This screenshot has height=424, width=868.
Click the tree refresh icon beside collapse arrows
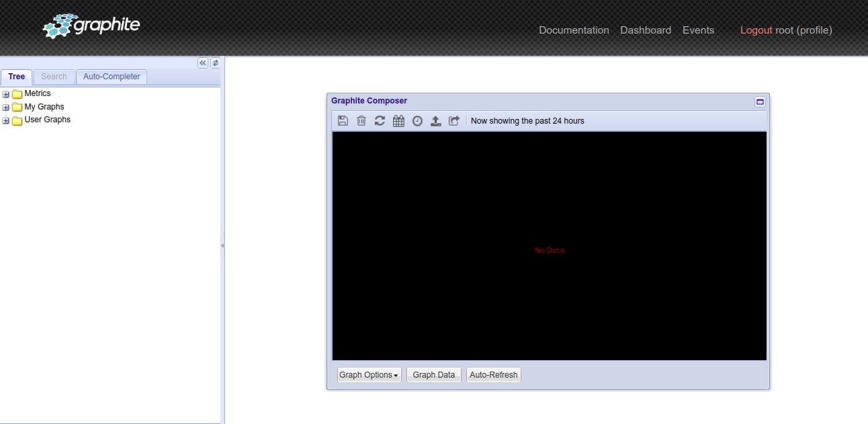coord(215,63)
